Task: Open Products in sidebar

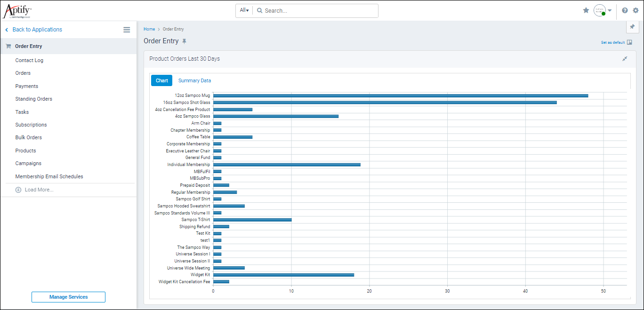Action: pos(25,151)
